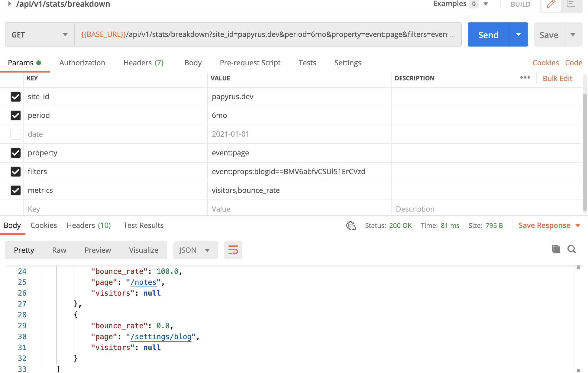Open response search with the magnifier icon

[571, 249]
